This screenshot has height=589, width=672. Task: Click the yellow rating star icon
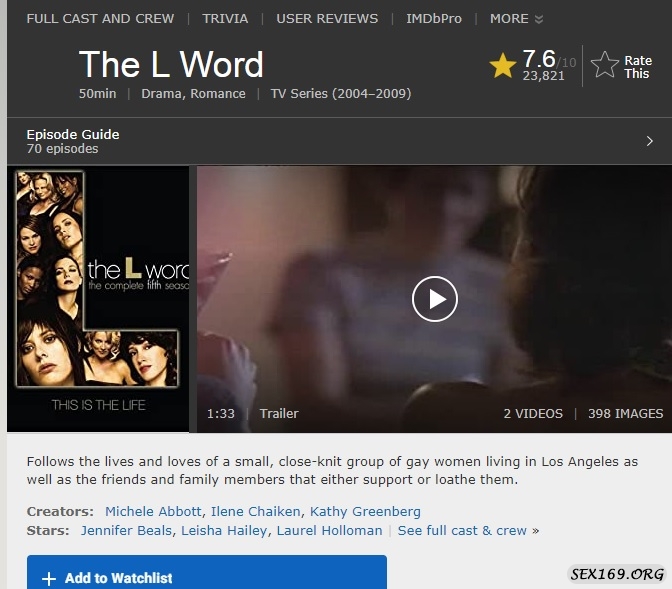[x=502, y=66]
